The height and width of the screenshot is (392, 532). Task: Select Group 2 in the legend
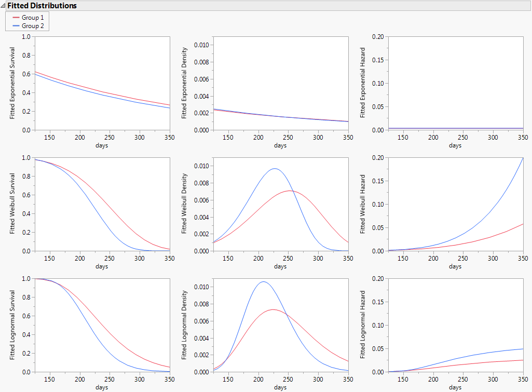pos(34,25)
